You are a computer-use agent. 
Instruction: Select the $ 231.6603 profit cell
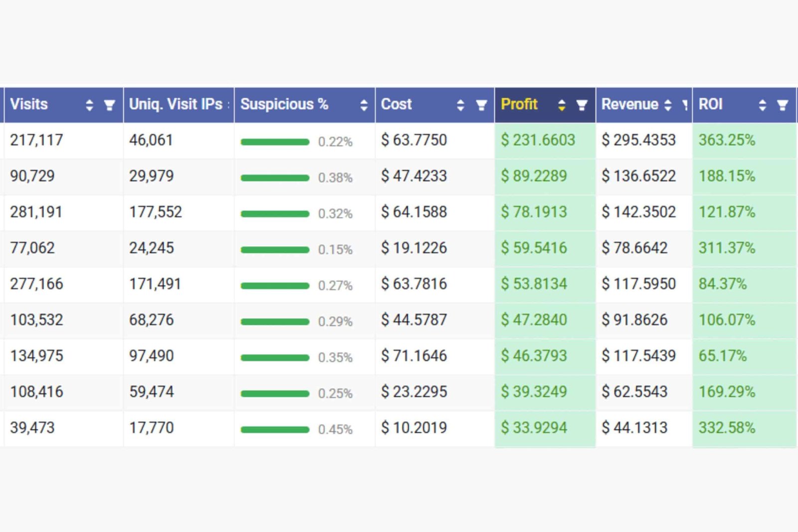click(x=538, y=140)
